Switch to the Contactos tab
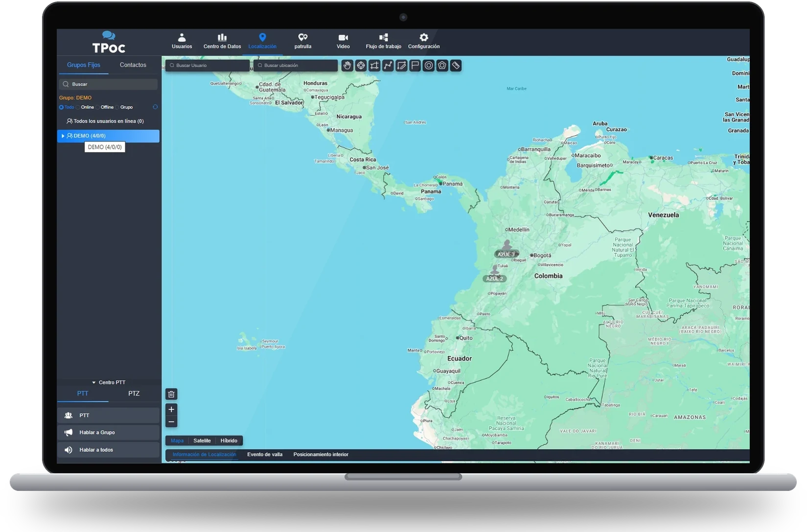Screen dimensions: 807x532 click(x=133, y=65)
